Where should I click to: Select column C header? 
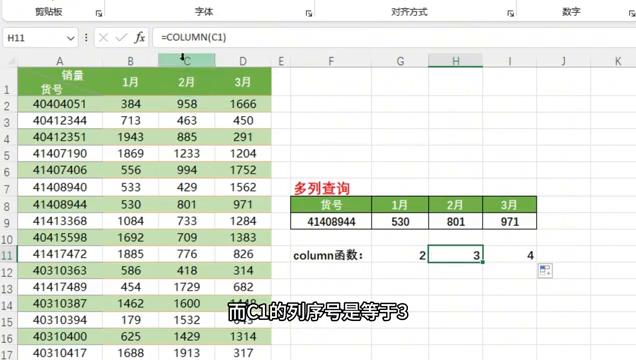point(187,61)
